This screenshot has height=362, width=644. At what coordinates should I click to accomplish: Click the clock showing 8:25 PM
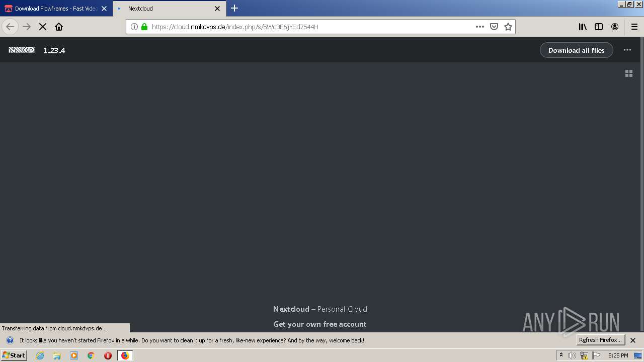618,355
